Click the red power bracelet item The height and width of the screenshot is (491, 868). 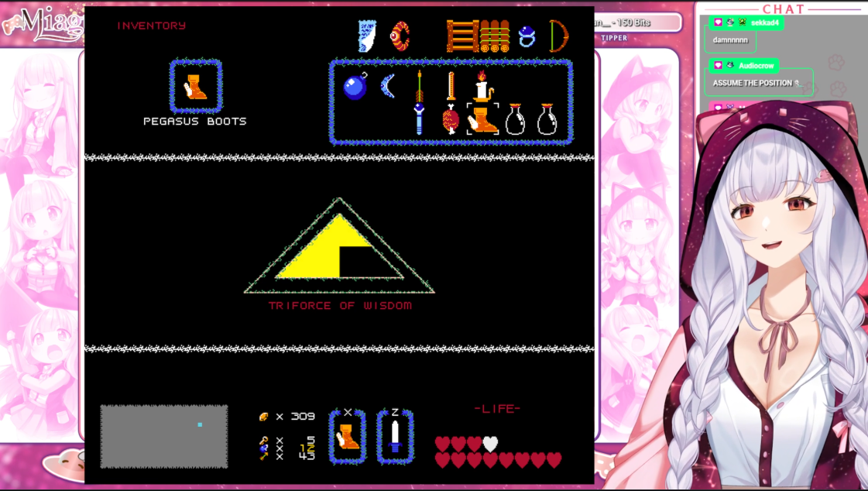(x=400, y=36)
